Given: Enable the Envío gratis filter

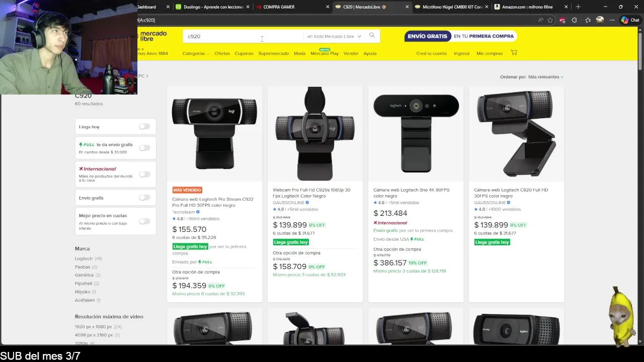Looking at the screenshot, I should (144, 198).
